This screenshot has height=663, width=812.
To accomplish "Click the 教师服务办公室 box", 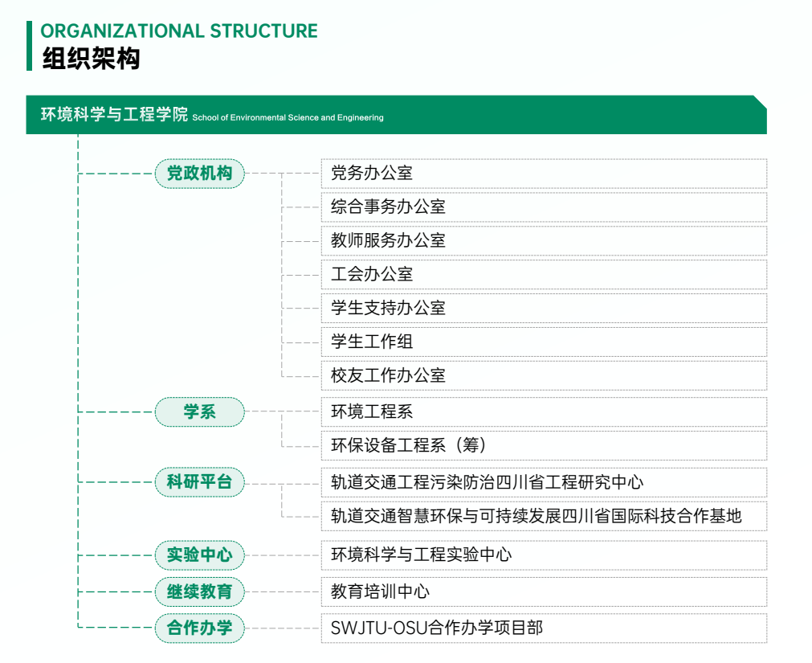I will click(544, 241).
